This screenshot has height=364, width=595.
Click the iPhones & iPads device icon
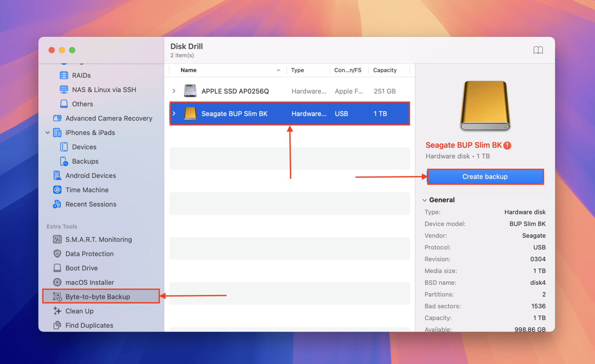click(x=57, y=133)
